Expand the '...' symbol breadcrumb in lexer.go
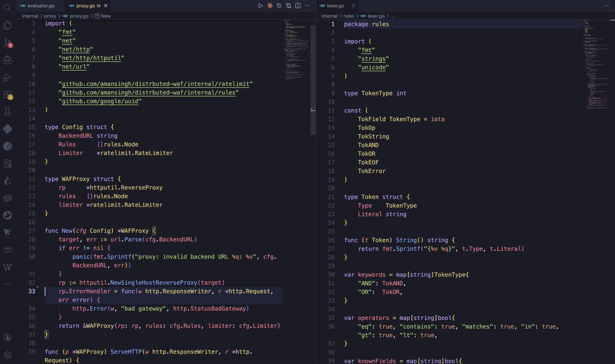Screen dimensions: 615x364 (x=392, y=16)
